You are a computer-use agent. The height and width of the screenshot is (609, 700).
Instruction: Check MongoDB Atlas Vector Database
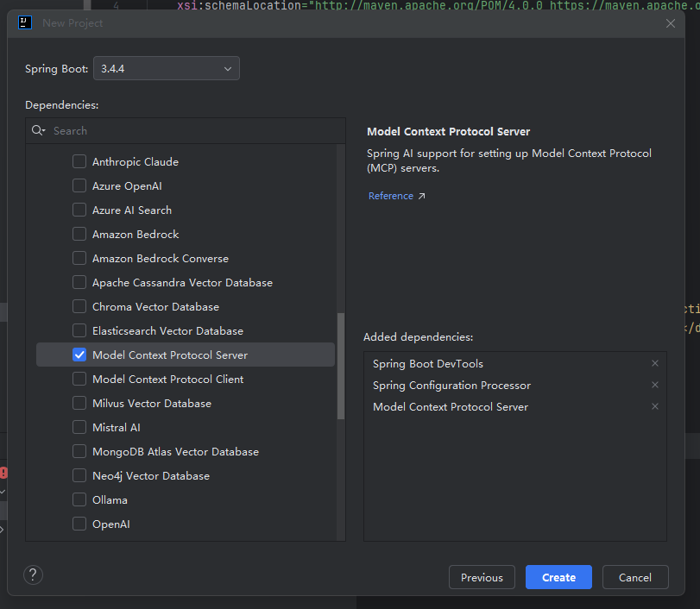(x=79, y=451)
